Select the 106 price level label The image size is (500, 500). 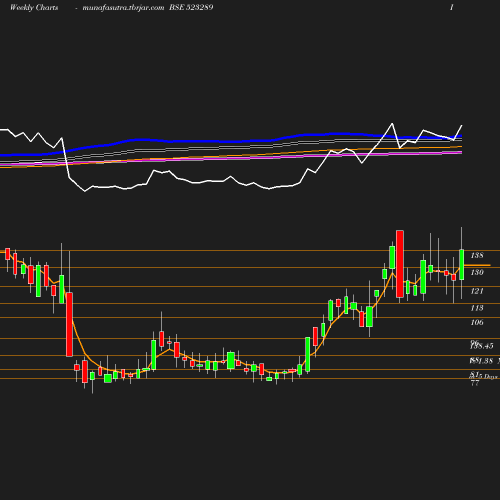(477, 322)
